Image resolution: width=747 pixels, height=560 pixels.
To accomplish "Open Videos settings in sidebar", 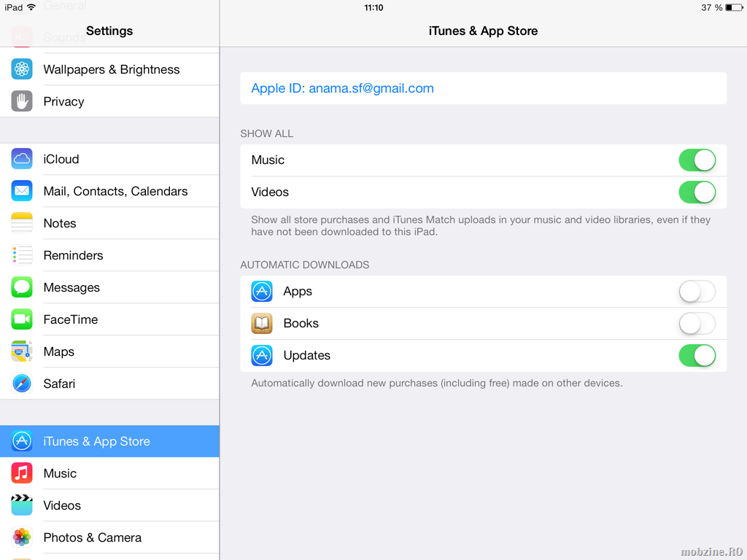I will [109, 505].
